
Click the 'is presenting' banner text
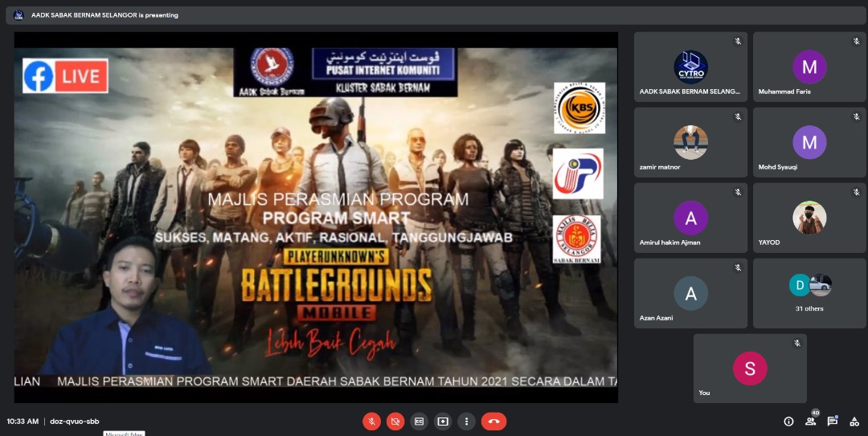click(x=104, y=15)
